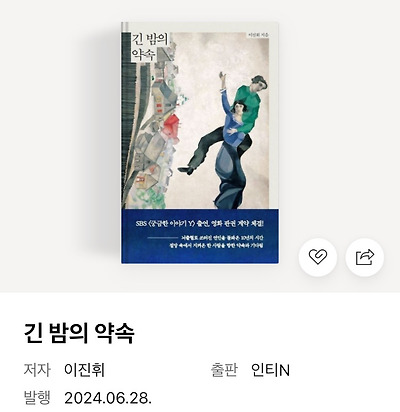Open publisher 인티N's page
This screenshot has width=400, height=412.
pyautogui.click(x=270, y=370)
